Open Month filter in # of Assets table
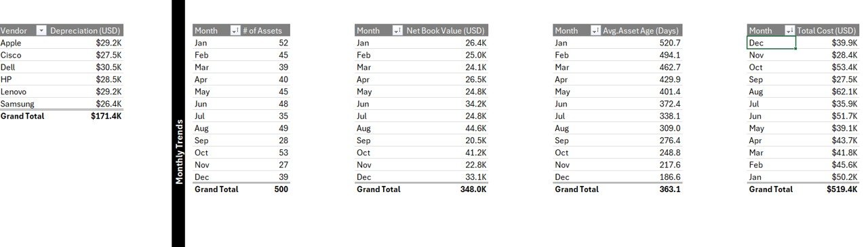 pyautogui.click(x=235, y=31)
